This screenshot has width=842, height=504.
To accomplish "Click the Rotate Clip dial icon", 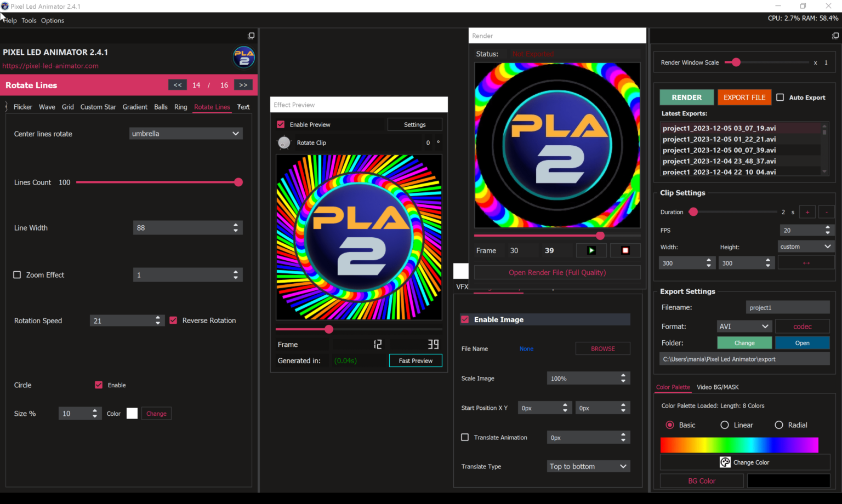I will pyautogui.click(x=284, y=142).
